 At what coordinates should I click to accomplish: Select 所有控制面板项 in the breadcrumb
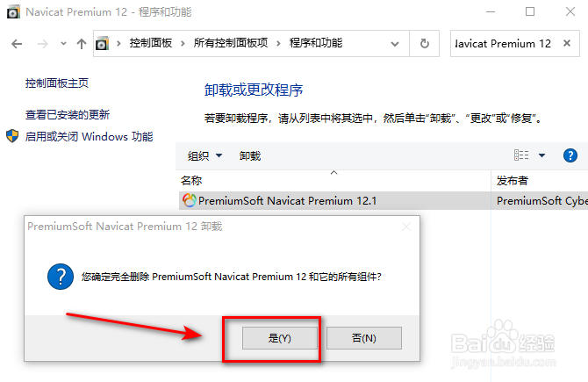(x=231, y=43)
